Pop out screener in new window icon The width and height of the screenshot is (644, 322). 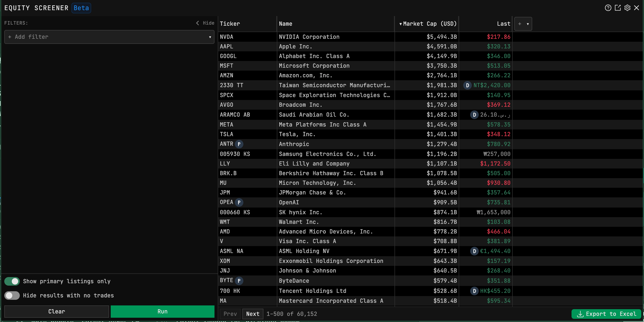pyautogui.click(x=618, y=8)
